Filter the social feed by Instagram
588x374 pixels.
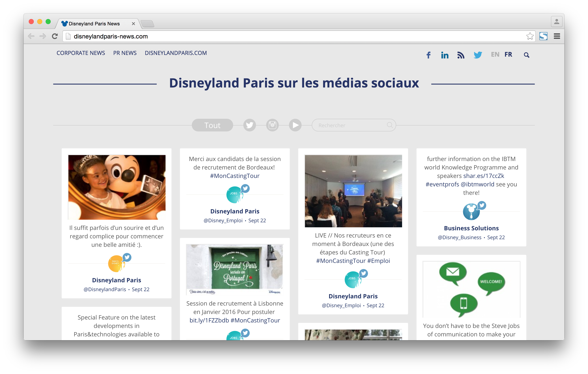pyautogui.click(x=272, y=125)
